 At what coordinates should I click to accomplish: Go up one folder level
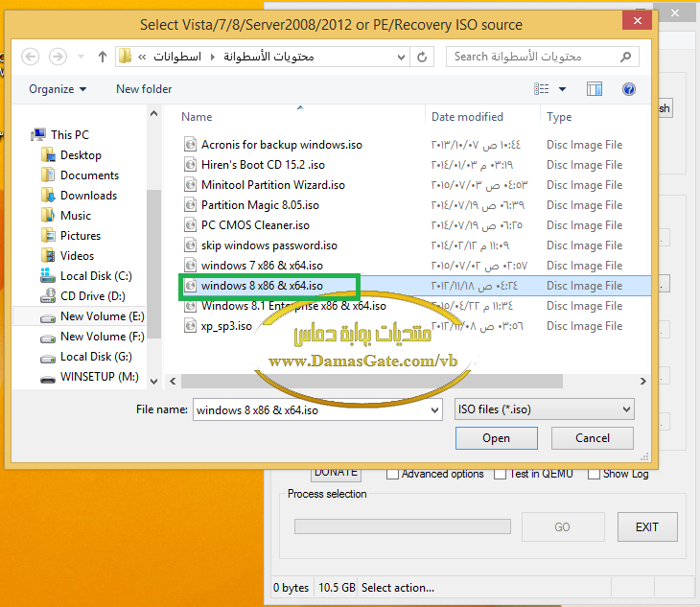tap(103, 57)
